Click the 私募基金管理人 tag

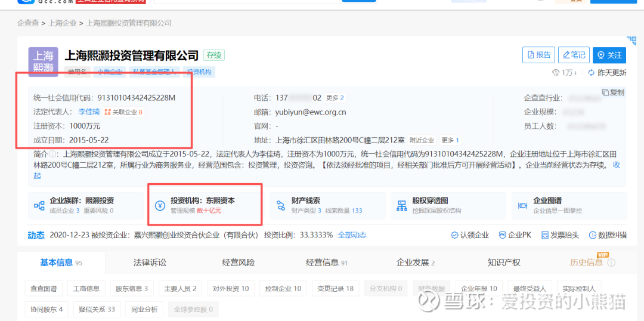(154, 72)
